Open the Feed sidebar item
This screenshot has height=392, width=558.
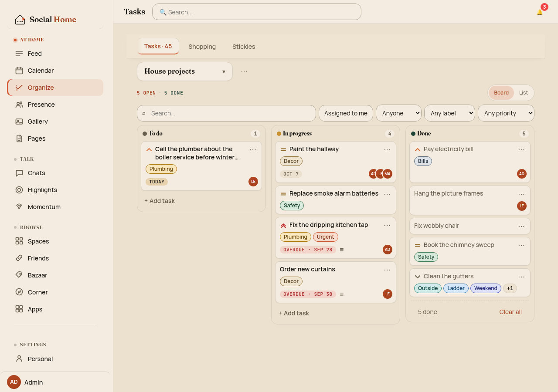(55, 54)
